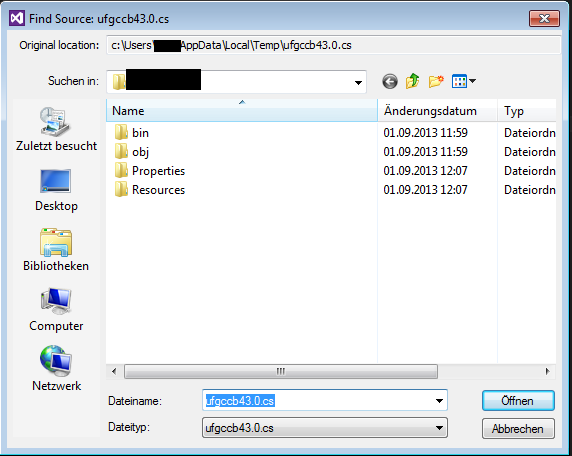572x456 pixels.
Task: Expand the Dateiname dropdown arrow
Action: tap(439, 401)
